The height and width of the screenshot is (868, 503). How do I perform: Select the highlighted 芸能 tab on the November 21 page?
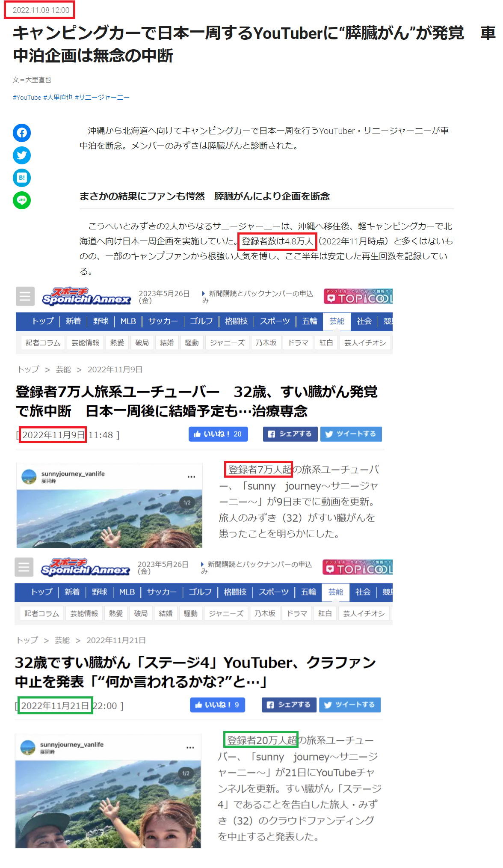point(336,592)
